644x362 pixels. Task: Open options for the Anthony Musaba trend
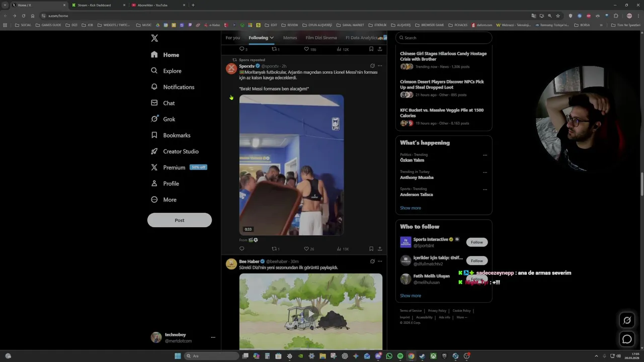click(x=485, y=172)
